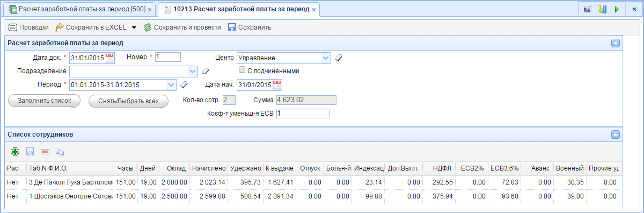Click the green play arrow icon

click(x=616, y=9)
